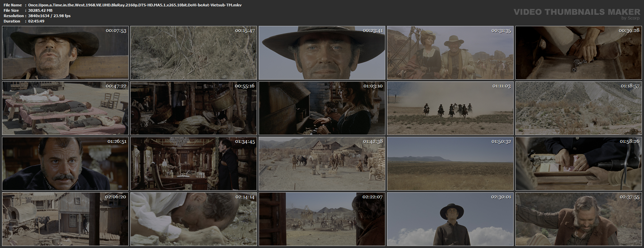Screen dimensions: 644x248
Task: Click the File Name label
Action: pos(13,5)
